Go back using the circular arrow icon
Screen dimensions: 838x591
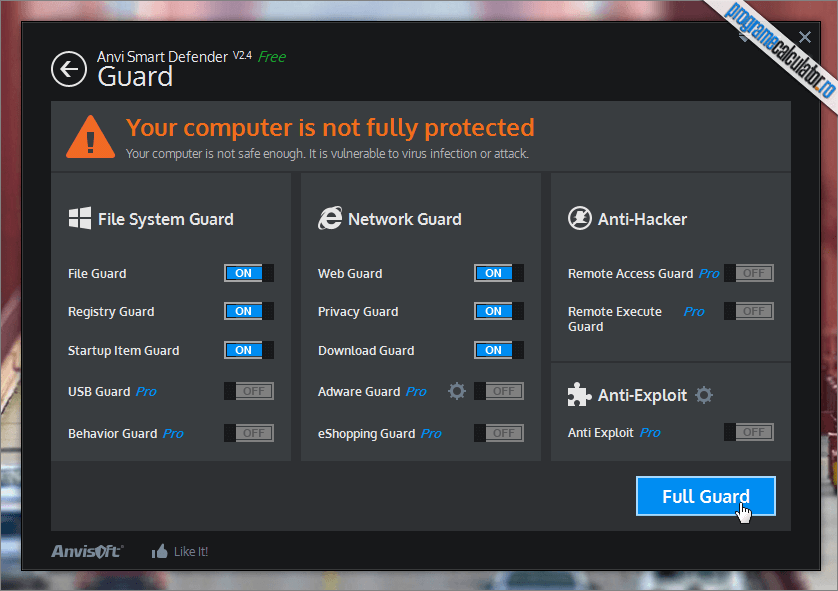click(69, 69)
